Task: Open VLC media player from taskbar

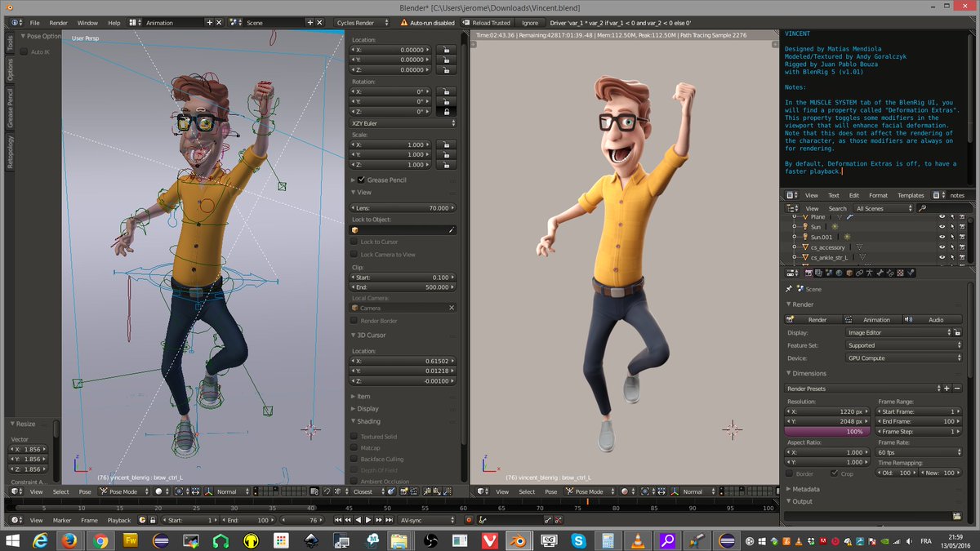Action: 637,540
